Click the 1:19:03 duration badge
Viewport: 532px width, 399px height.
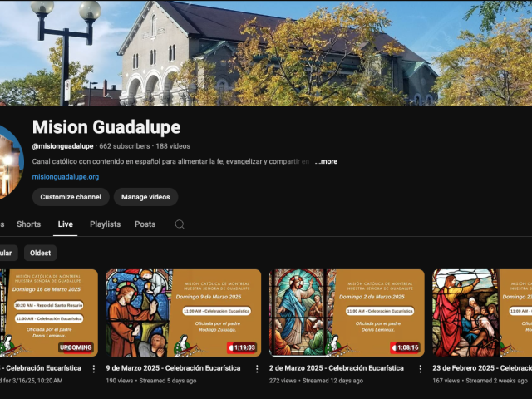(x=242, y=347)
